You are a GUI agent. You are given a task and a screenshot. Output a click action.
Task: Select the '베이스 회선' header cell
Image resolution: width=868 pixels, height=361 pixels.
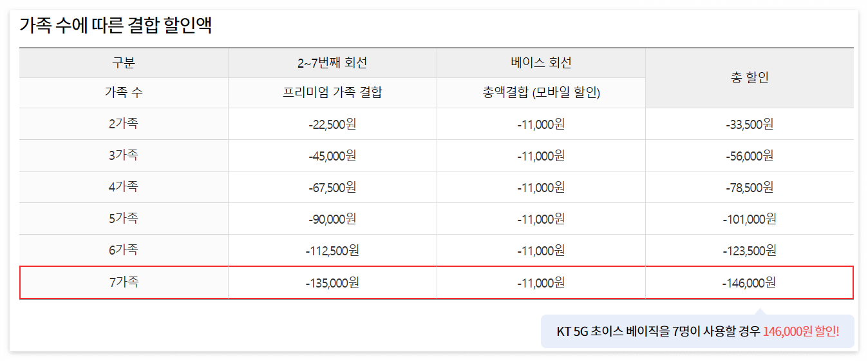(541, 63)
